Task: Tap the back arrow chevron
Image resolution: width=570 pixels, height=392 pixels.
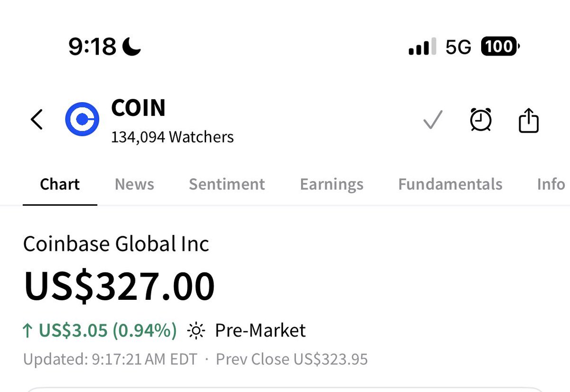Action: [x=37, y=120]
